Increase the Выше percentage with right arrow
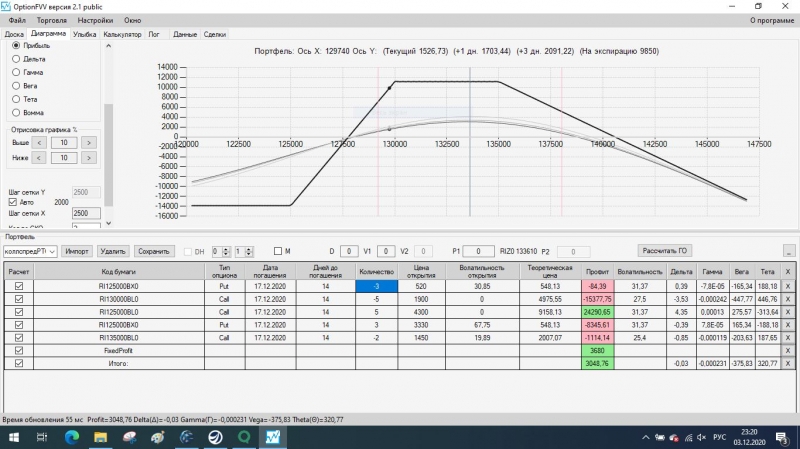 coord(89,143)
